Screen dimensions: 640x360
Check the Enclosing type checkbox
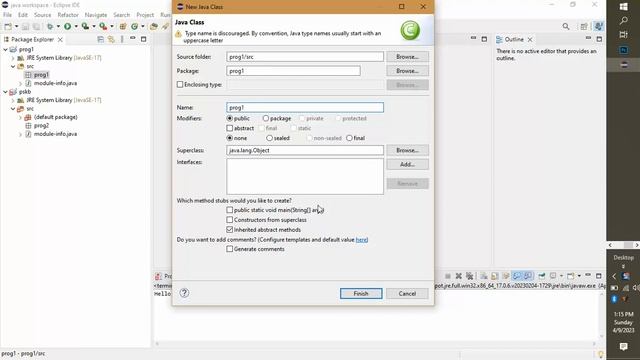coord(180,84)
